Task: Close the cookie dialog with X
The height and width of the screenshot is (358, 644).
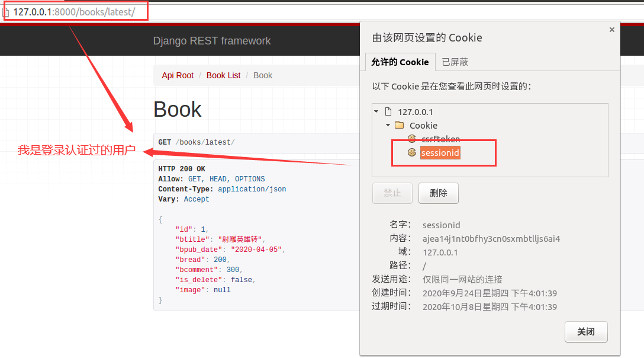Action: (612, 30)
